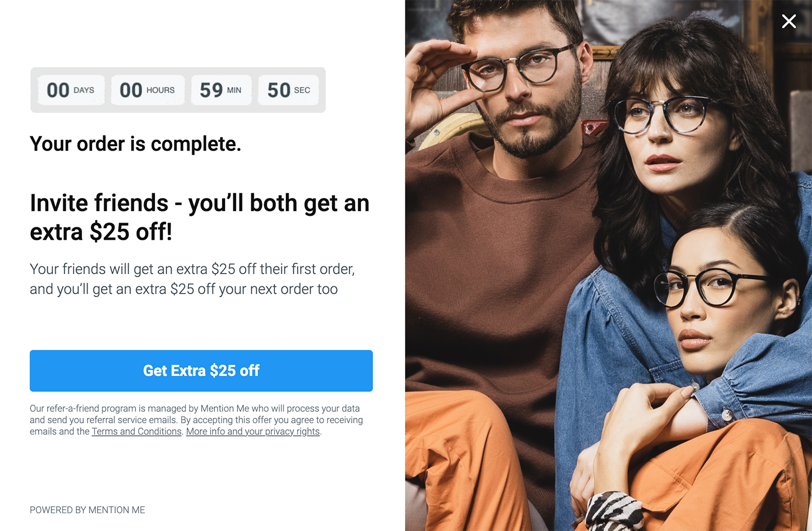
Task: Click the 50 SEC countdown box
Action: (289, 90)
